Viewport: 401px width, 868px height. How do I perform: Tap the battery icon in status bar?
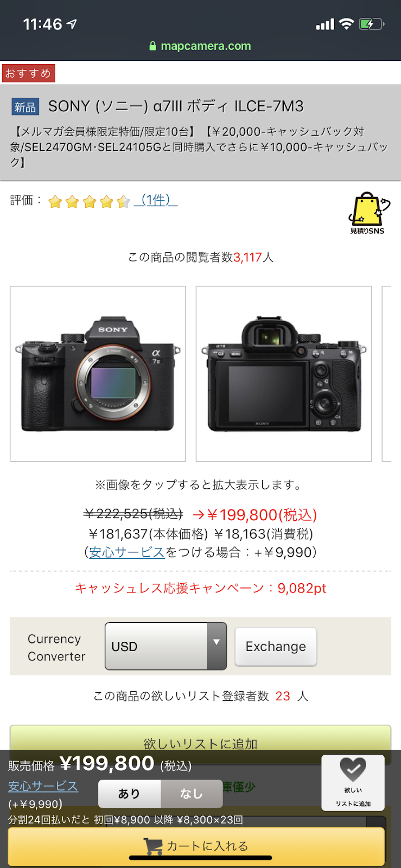(x=372, y=24)
